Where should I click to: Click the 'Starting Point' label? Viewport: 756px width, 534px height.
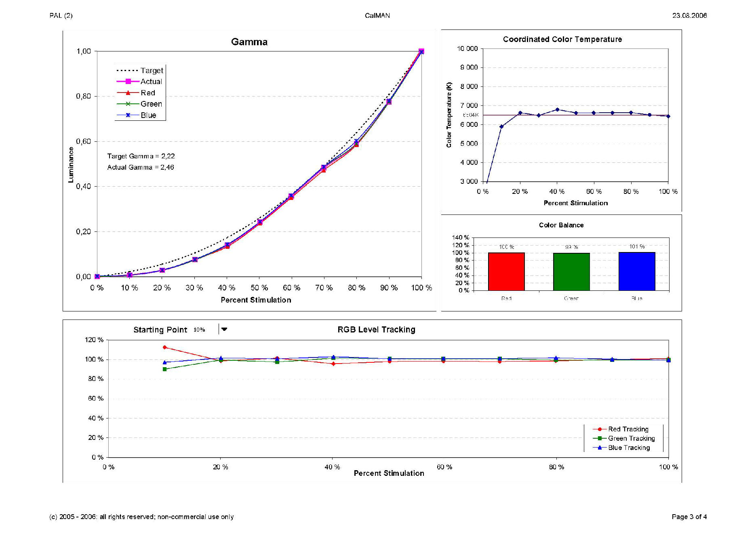tap(160, 330)
